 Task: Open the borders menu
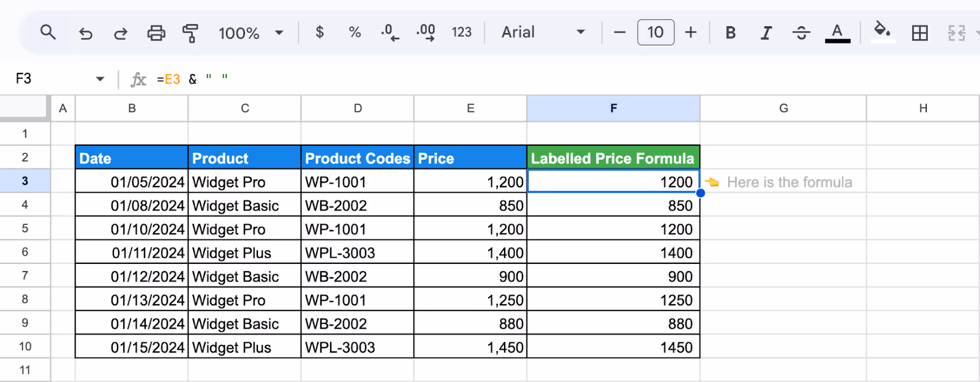[x=920, y=33]
